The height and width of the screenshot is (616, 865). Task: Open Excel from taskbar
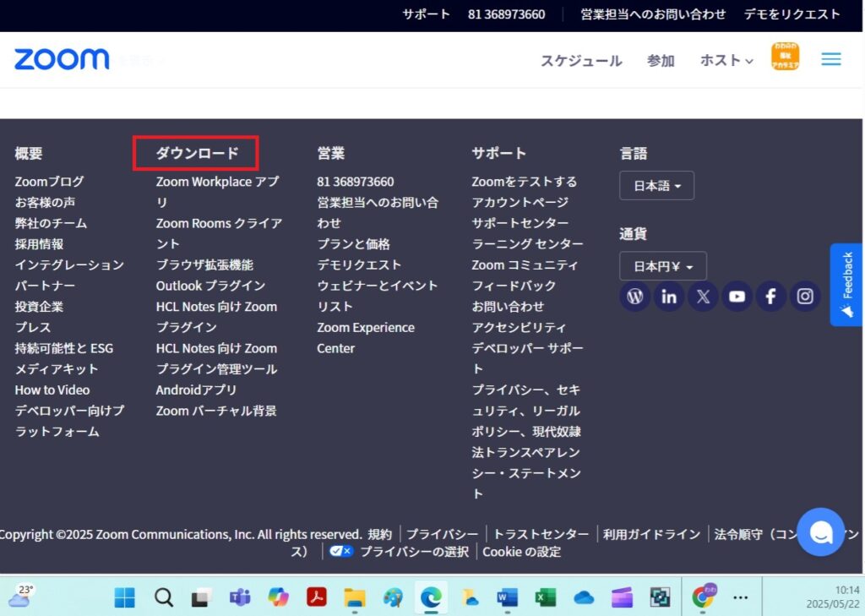pos(545,597)
